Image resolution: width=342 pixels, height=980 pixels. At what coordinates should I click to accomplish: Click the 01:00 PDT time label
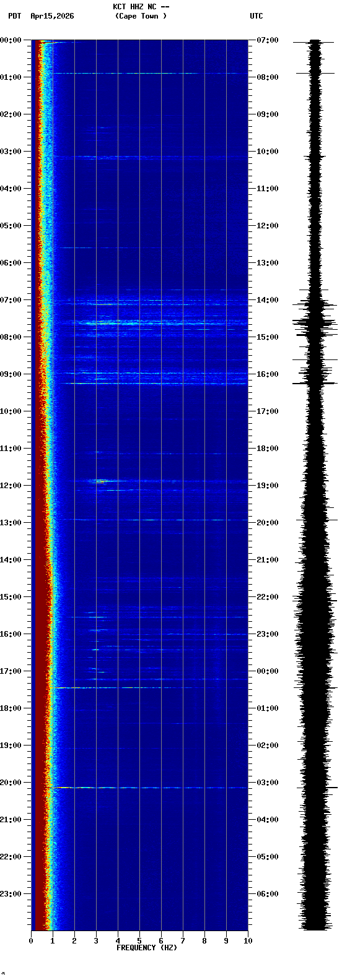tap(11, 77)
